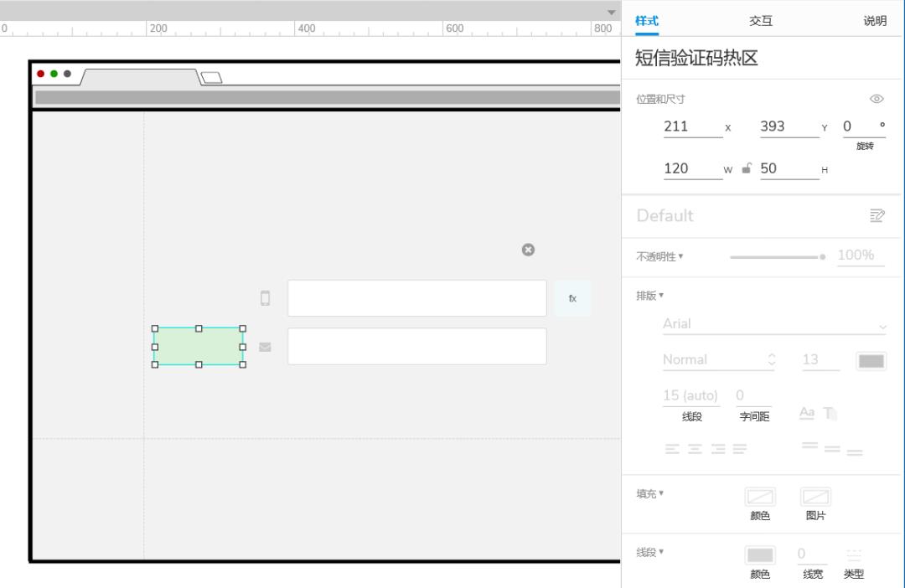Adjust the opacity slider handle
Image resolution: width=905 pixels, height=588 pixels.
click(x=822, y=257)
